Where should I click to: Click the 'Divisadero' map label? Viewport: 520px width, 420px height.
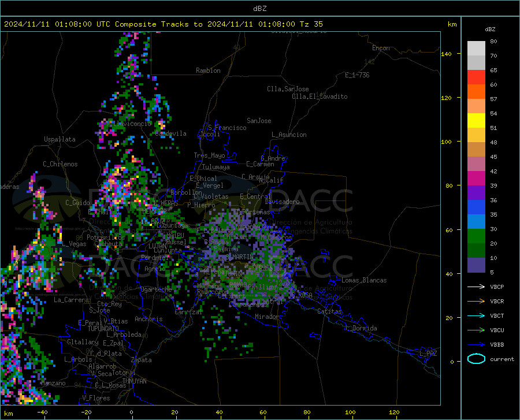282,202
